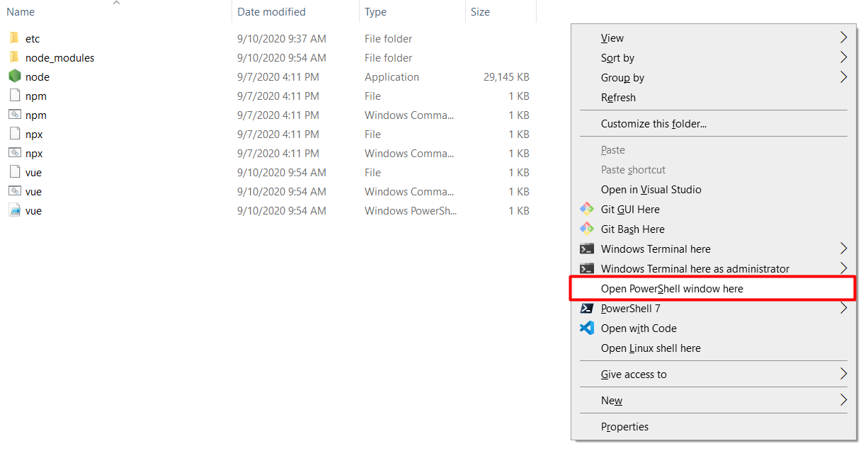Screen dimensions: 868x463
Task: Click the Git GUI Here icon
Action: [586, 209]
